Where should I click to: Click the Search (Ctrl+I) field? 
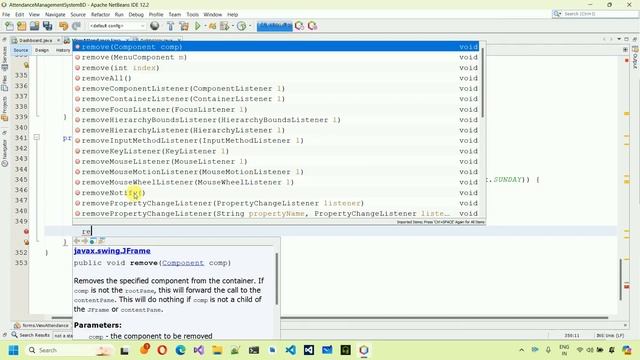[596, 14]
